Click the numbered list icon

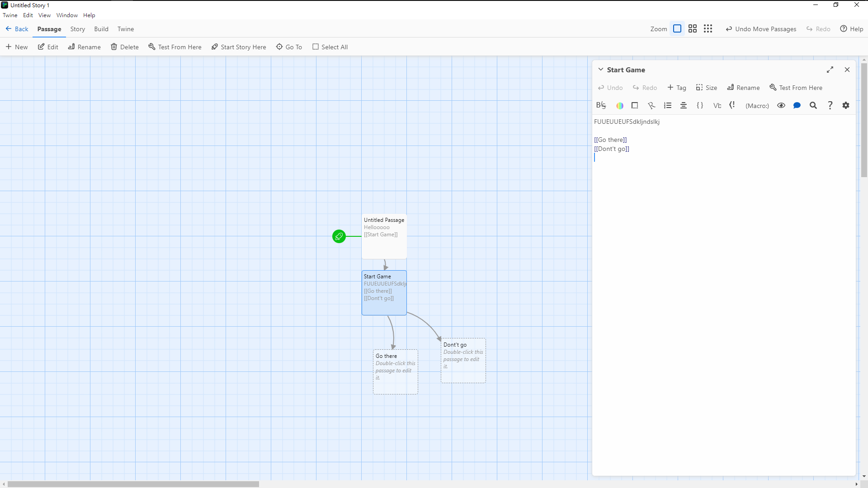click(x=668, y=105)
